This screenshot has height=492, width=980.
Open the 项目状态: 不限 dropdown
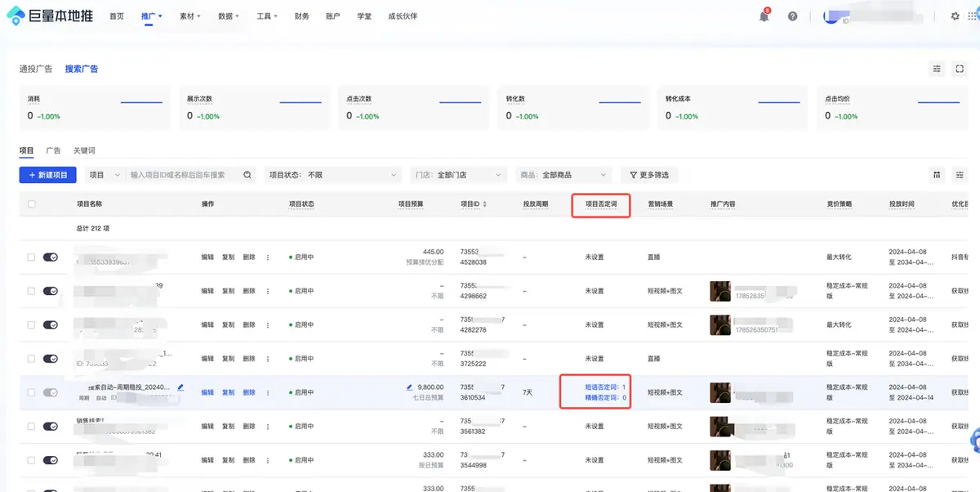click(332, 175)
